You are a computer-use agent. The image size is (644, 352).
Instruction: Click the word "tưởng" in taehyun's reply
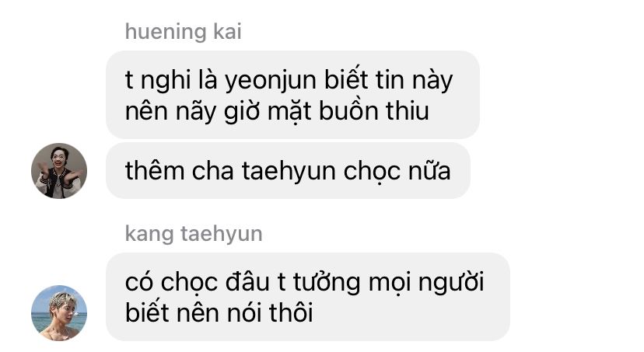point(327,283)
